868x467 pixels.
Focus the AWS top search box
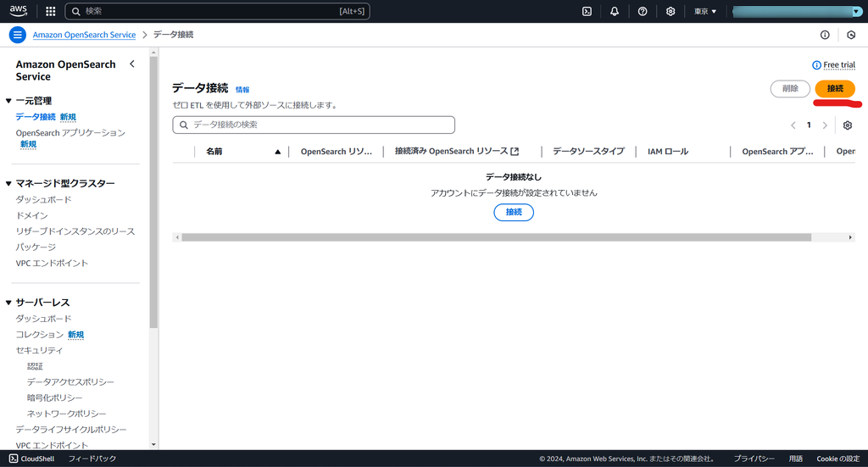click(x=217, y=11)
